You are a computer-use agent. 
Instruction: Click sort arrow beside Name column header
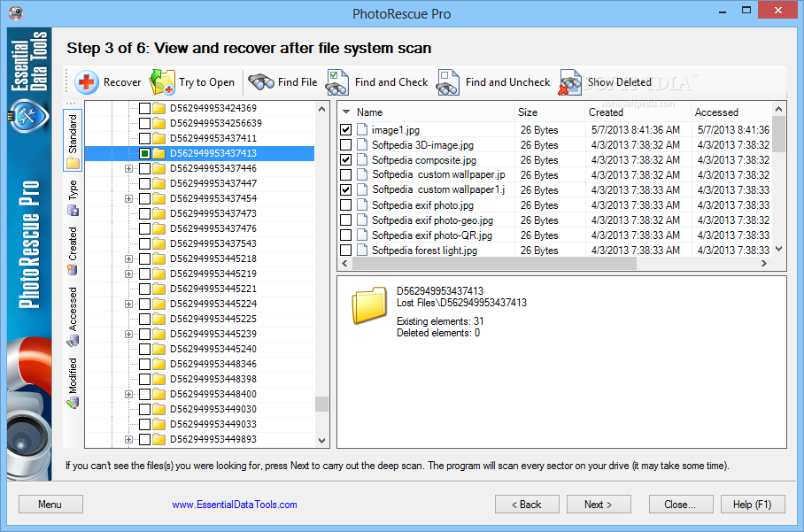[x=346, y=112]
